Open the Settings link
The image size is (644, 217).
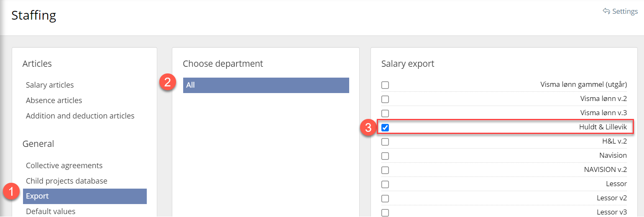625,11
